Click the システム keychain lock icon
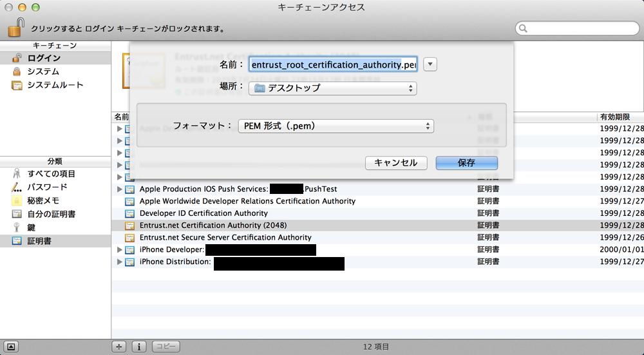Viewport: 644px width, 355px height. (x=17, y=72)
